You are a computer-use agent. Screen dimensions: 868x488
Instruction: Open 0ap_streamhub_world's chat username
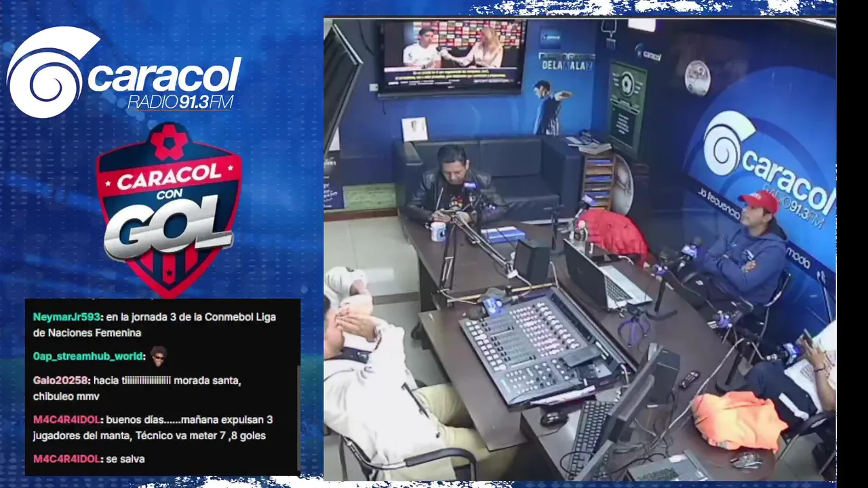(x=88, y=356)
